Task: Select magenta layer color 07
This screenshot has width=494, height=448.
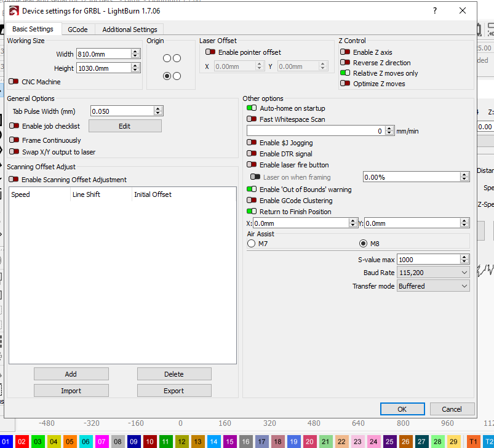Action: 102,442
